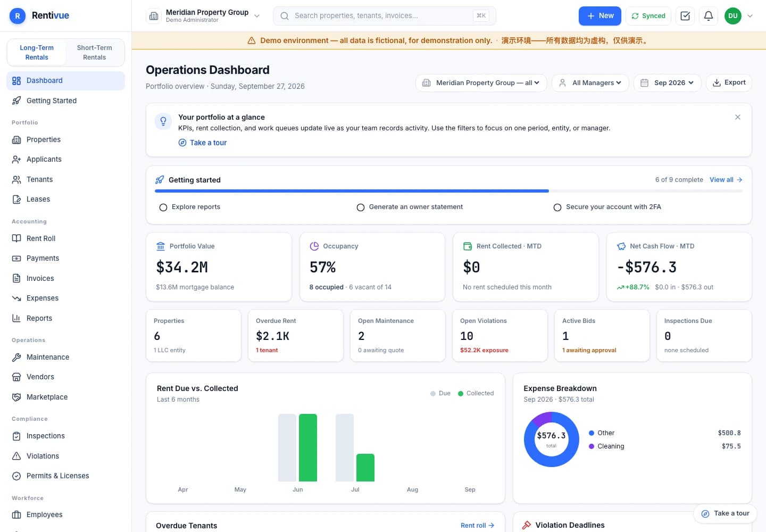Open the Invoices sidebar item
The image size is (766, 532).
pyautogui.click(x=65, y=278)
